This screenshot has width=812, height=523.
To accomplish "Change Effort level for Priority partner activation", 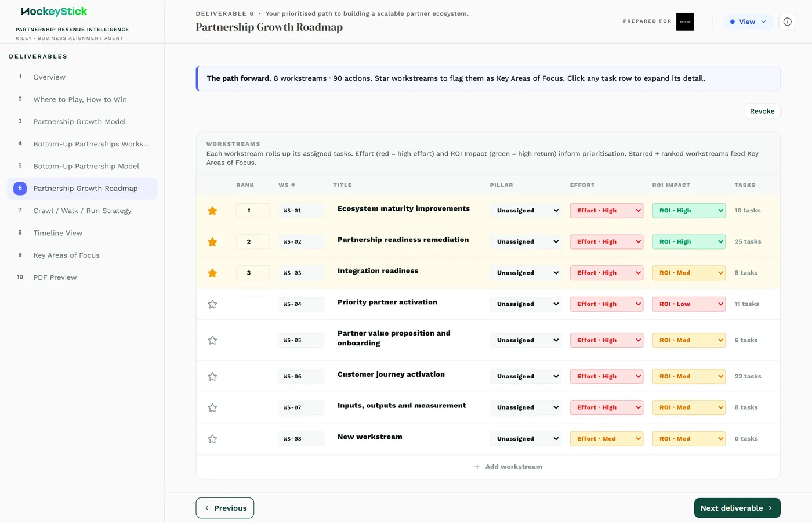I will (x=607, y=304).
